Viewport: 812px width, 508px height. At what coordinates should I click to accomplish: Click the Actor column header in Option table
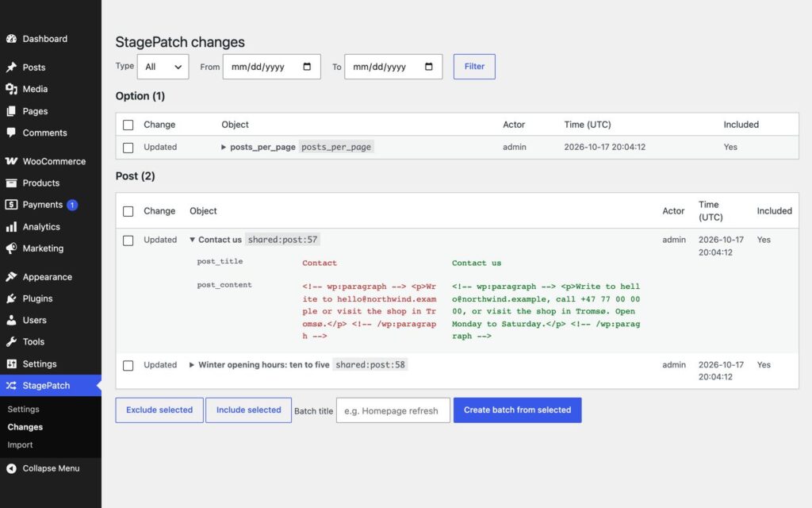[514, 125]
